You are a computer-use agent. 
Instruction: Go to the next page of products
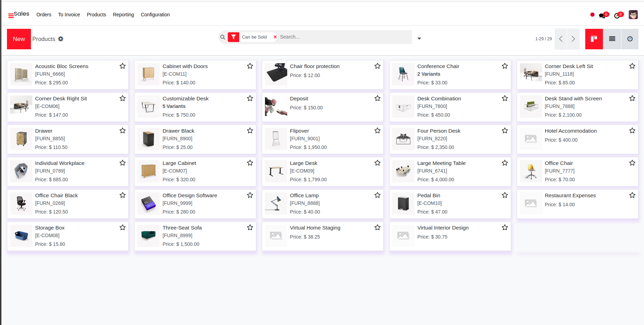pyautogui.click(x=573, y=39)
